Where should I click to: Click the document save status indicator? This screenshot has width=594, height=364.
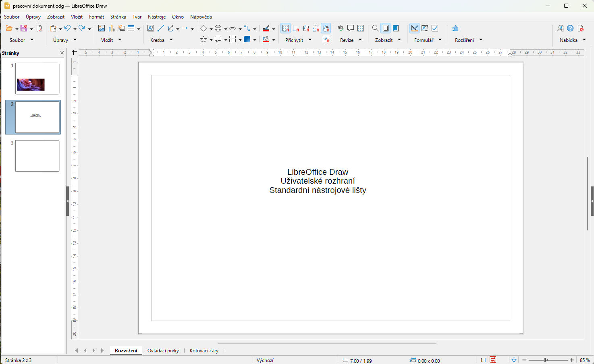coord(493,360)
